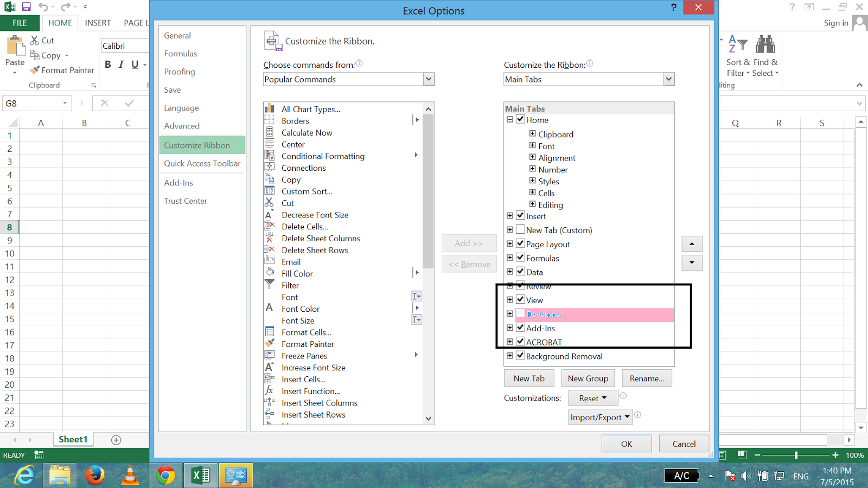The height and width of the screenshot is (488, 868).
Task: Click the New Tab button
Action: (529, 378)
